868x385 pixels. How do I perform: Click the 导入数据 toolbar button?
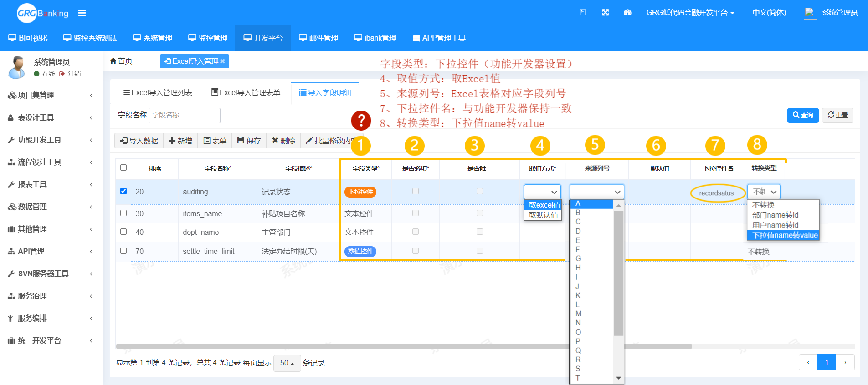click(x=139, y=141)
